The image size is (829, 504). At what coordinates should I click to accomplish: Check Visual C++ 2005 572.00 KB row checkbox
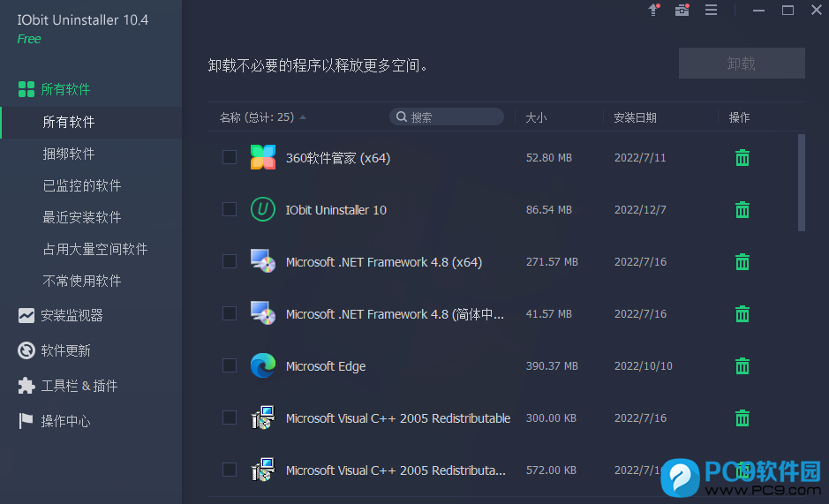pyautogui.click(x=230, y=470)
